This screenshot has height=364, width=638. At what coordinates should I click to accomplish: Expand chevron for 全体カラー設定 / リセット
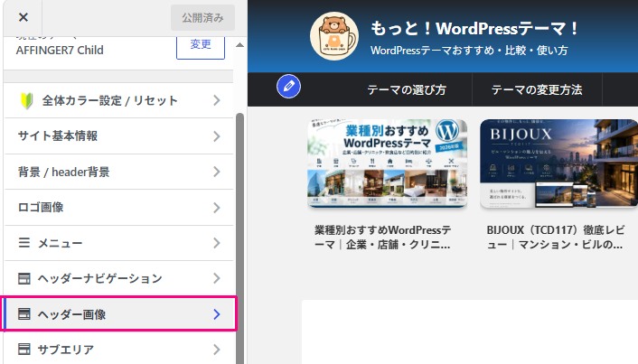pos(217,100)
